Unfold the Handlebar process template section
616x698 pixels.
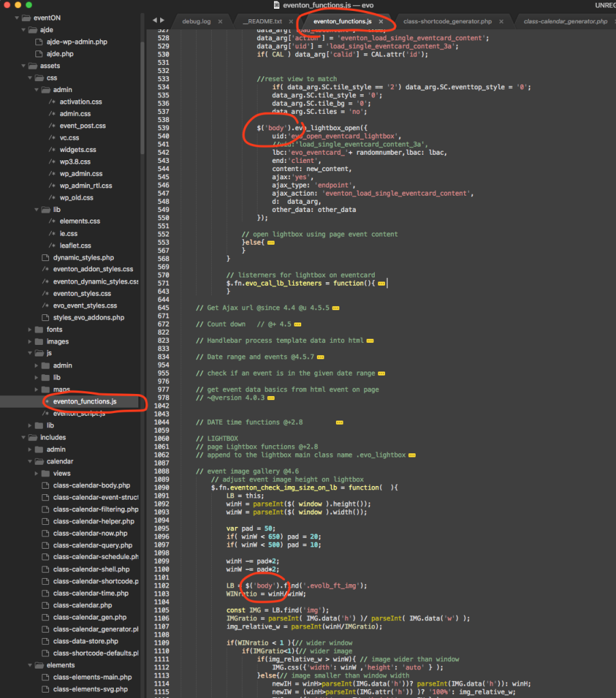[370, 341]
